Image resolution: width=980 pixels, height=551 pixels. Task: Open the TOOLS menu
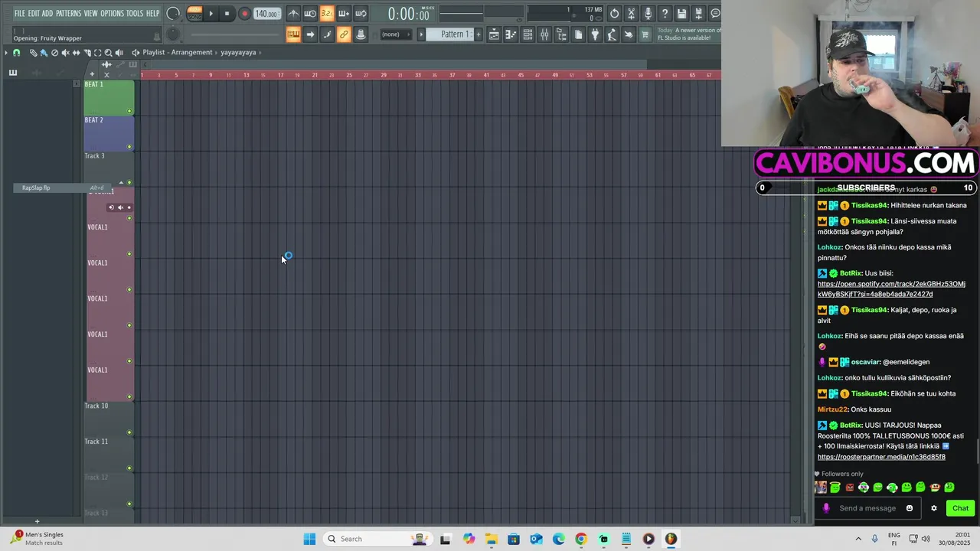(135, 13)
